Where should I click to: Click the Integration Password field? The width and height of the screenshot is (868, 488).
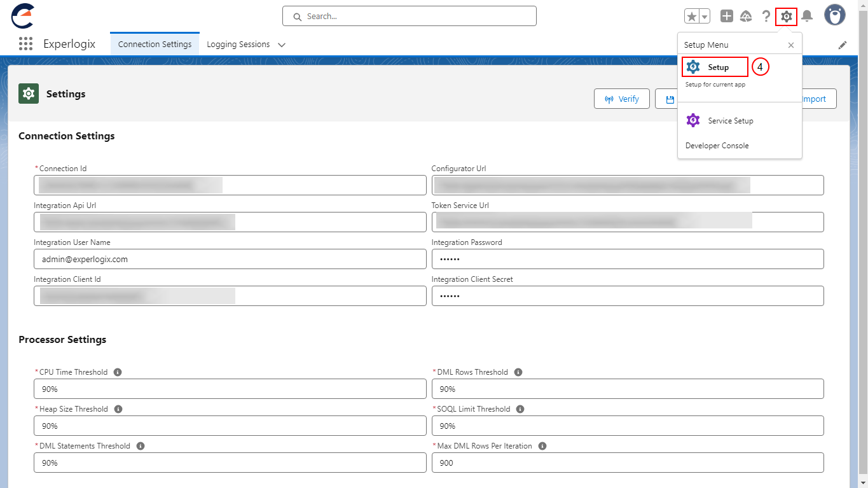[628, 259]
